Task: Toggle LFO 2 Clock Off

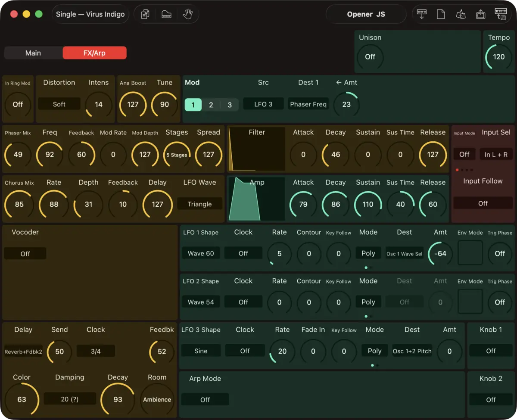Action: pyautogui.click(x=243, y=302)
